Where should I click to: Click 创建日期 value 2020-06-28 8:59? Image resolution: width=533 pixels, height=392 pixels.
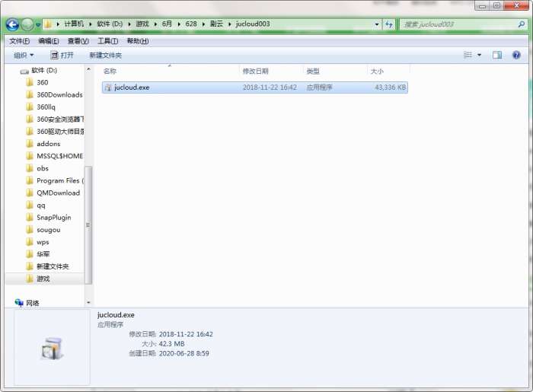pos(184,354)
